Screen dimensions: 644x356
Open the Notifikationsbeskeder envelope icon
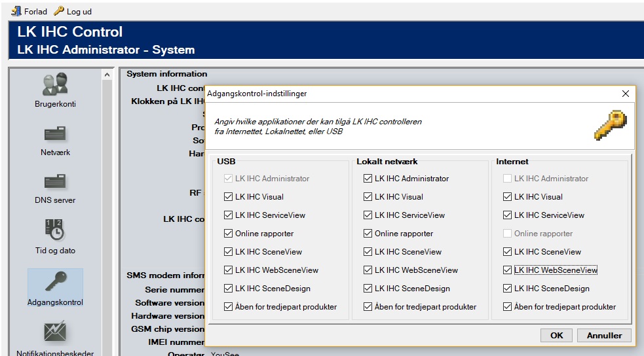click(55, 332)
